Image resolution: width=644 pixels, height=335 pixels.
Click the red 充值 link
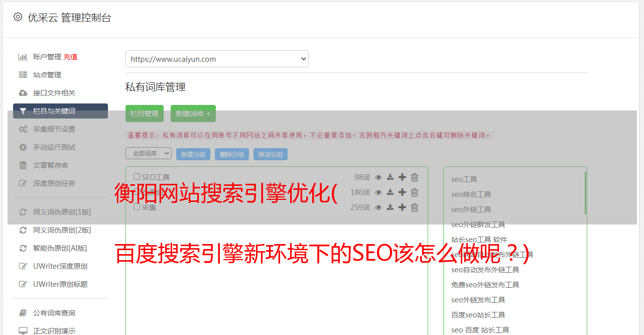[x=70, y=57]
